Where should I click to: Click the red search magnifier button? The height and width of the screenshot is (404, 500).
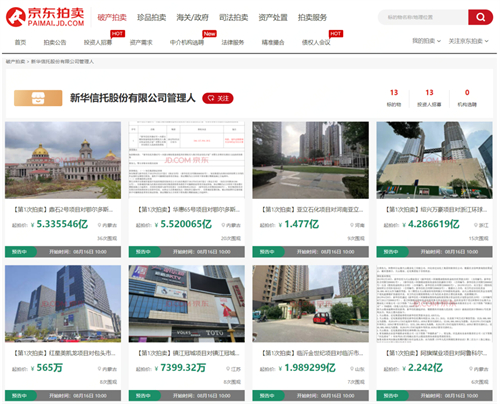[480, 17]
